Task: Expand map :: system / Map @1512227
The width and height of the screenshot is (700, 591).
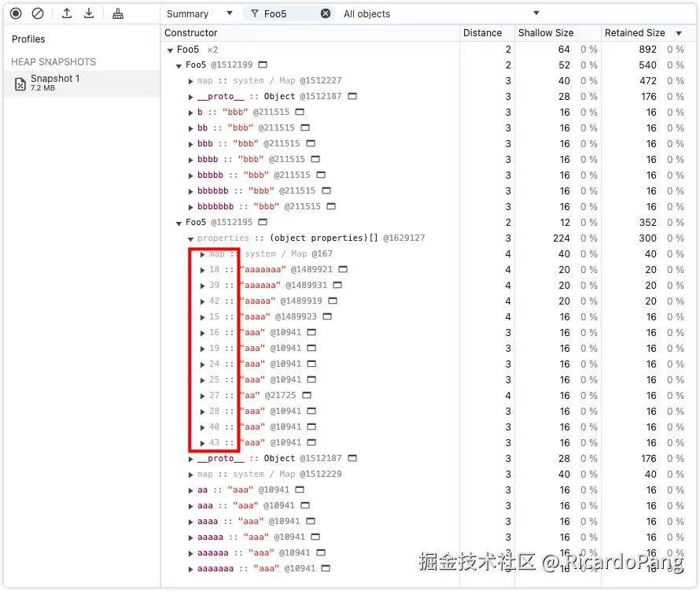Action: (x=190, y=81)
